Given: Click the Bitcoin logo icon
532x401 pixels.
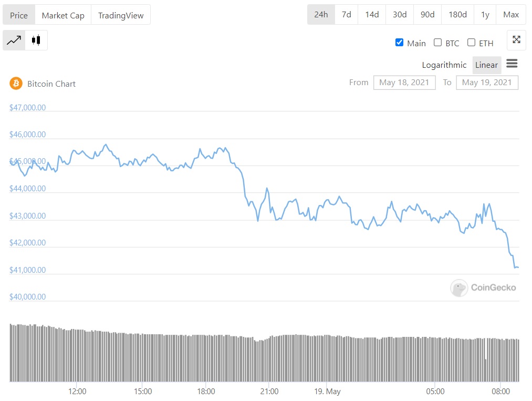Looking at the screenshot, I should point(16,84).
